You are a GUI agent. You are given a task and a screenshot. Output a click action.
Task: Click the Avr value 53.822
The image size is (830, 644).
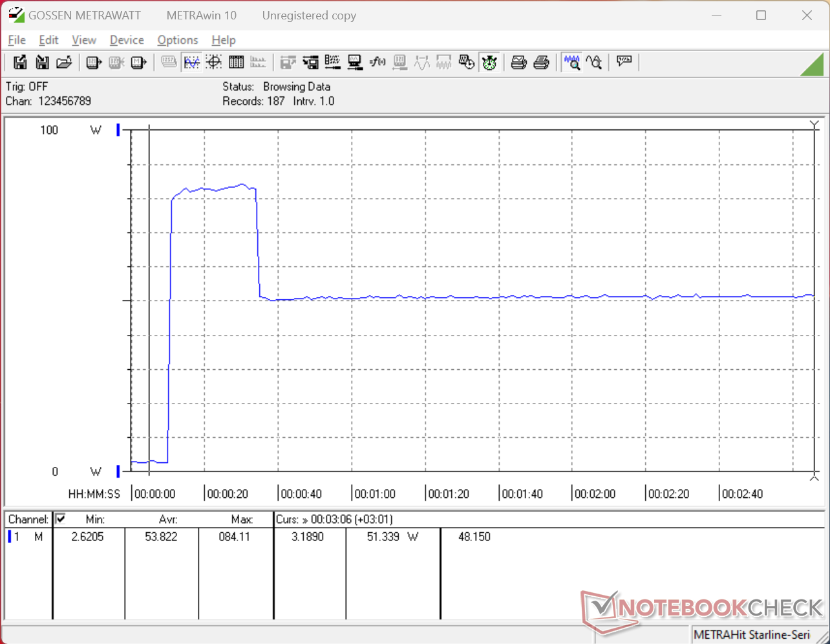161,537
